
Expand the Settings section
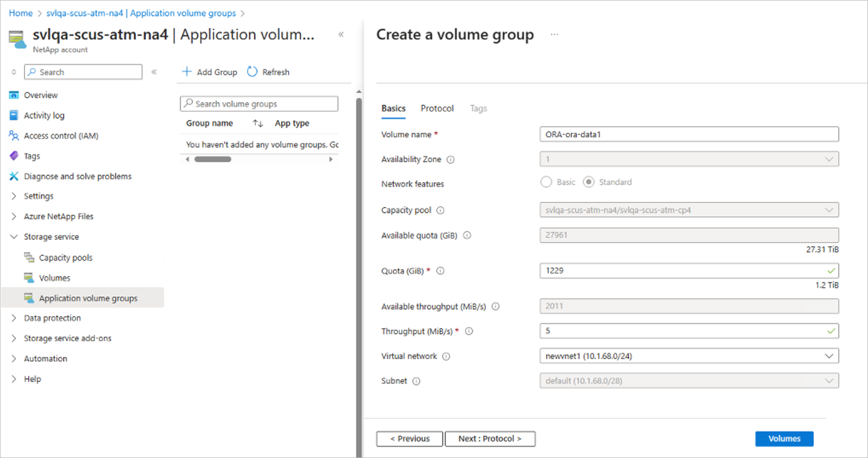[14, 196]
